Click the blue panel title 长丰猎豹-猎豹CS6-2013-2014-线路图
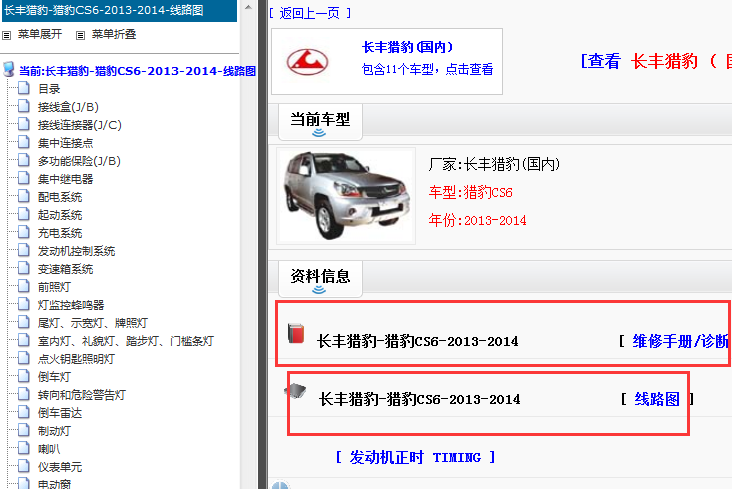 104,10
